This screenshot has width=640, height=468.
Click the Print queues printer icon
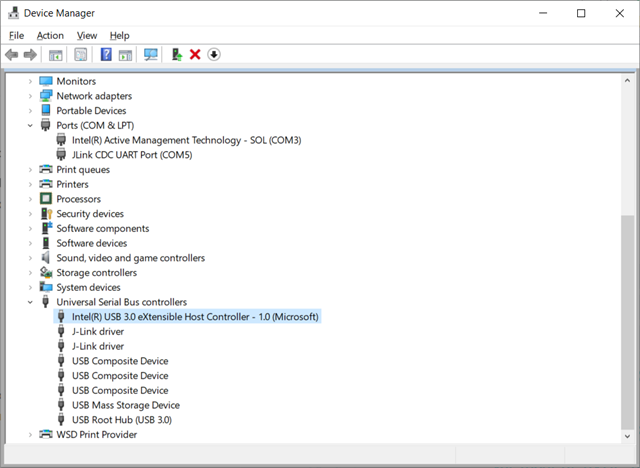(x=46, y=169)
